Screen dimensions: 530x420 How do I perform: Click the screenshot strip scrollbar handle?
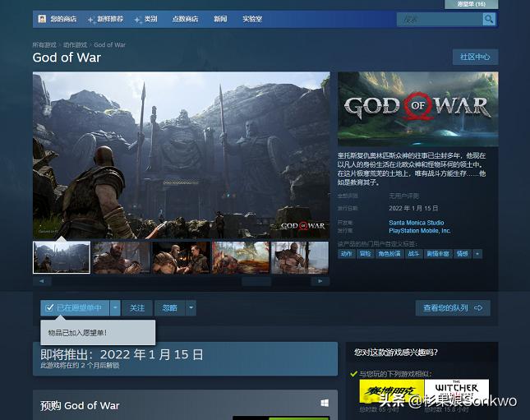(256, 281)
